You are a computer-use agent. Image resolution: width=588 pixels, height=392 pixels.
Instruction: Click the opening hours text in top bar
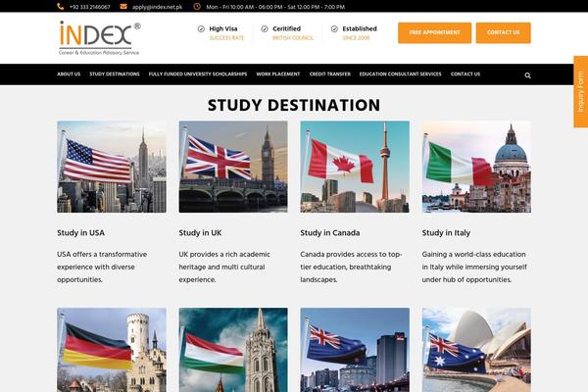[275, 7]
